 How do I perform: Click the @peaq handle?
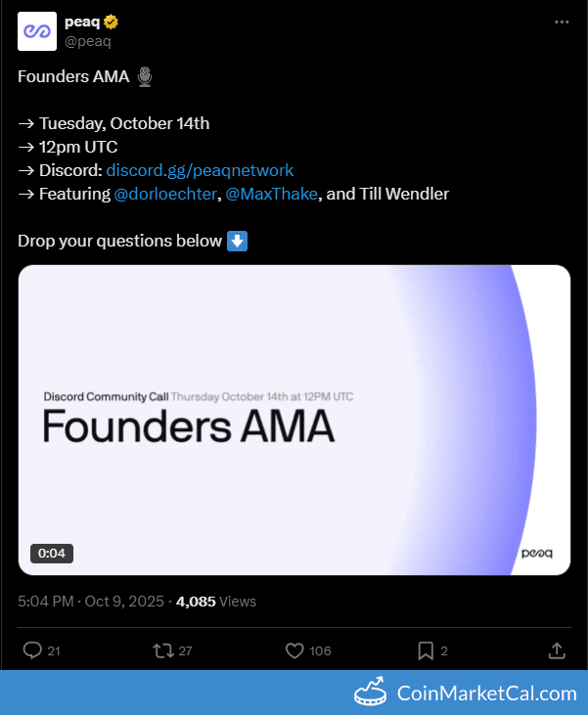[87, 41]
